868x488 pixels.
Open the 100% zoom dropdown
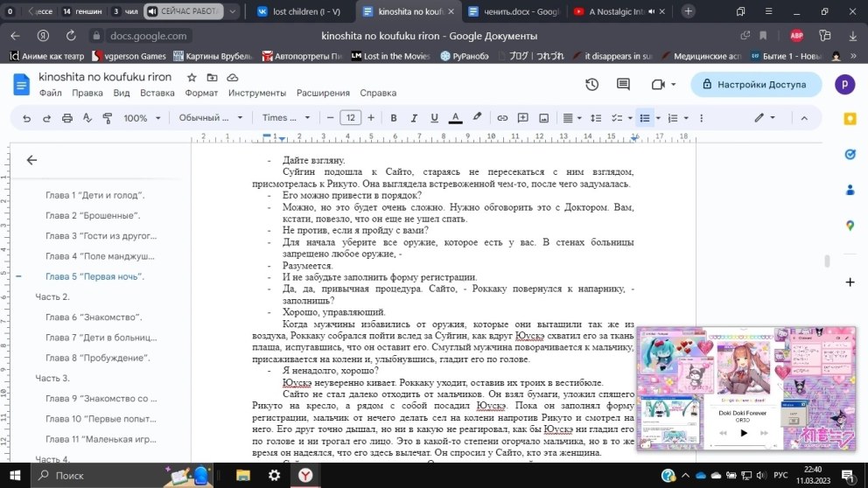pyautogui.click(x=141, y=118)
